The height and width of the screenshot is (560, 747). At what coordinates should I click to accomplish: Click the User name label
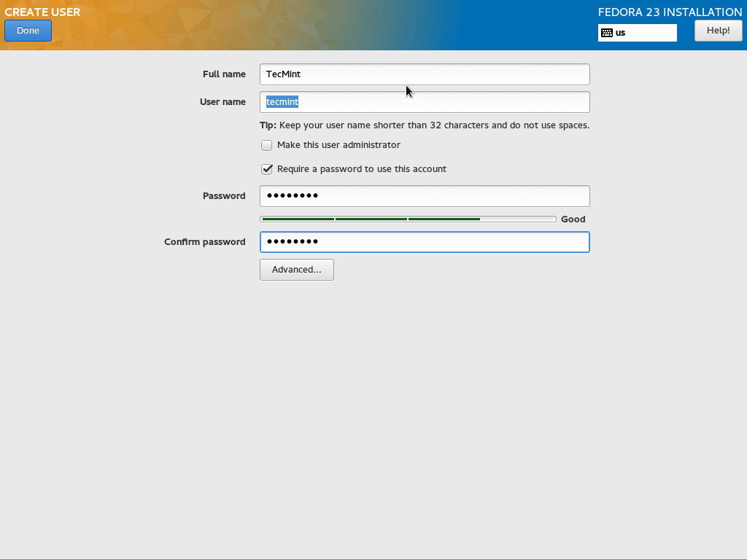point(222,101)
